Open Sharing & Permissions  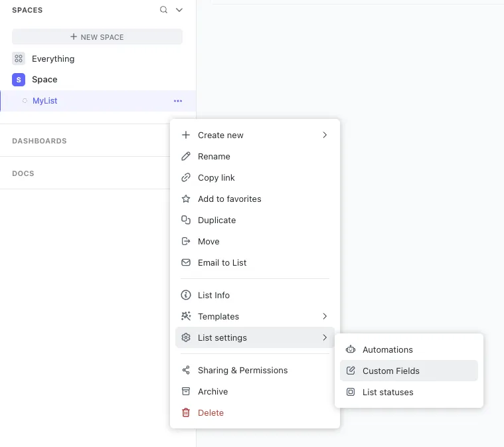pos(254,370)
